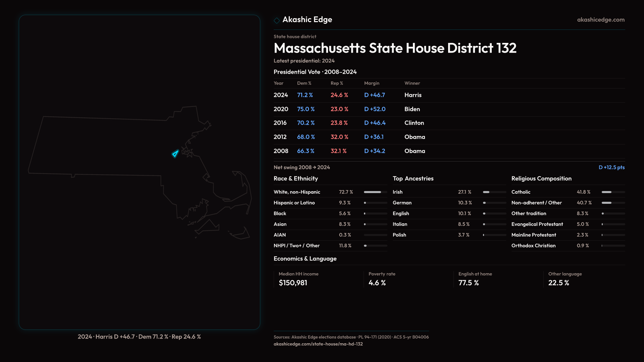Screen dimensions: 644x362
Task: Open the akashicedge.com/state-house/ma-hd-132 URL
Action: (x=318, y=344)
